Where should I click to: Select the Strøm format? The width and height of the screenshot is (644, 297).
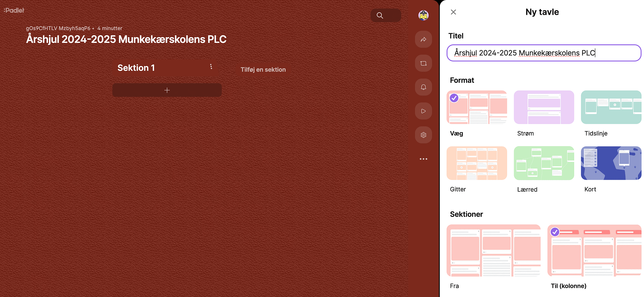click(x=544, y=107)
